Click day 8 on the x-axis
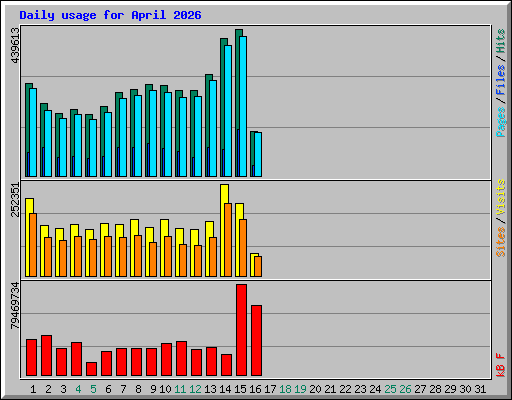 pos(138,389)
